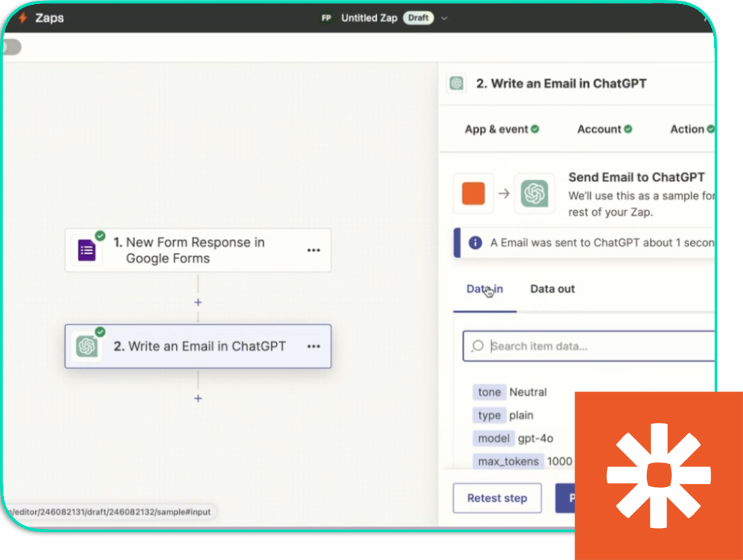Click the Send Email to ChatGPT heading
Screen dimensions: 743x560
(636, 177)
